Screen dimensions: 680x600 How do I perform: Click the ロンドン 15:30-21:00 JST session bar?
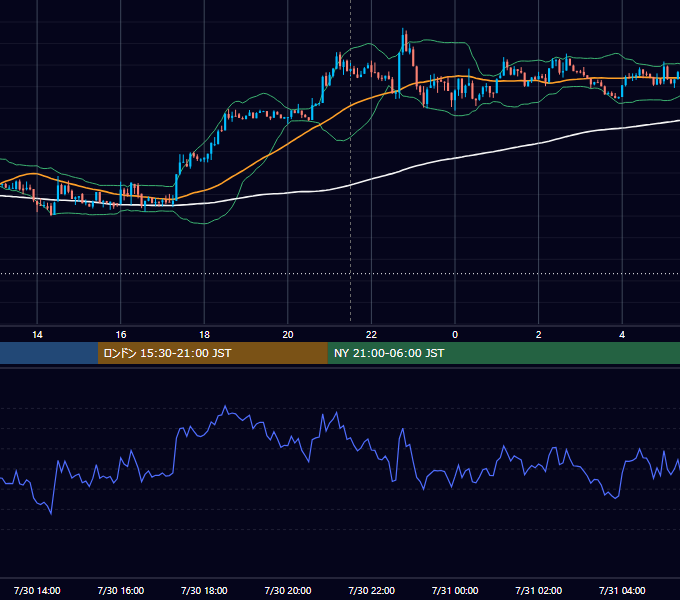coord(212,353)
